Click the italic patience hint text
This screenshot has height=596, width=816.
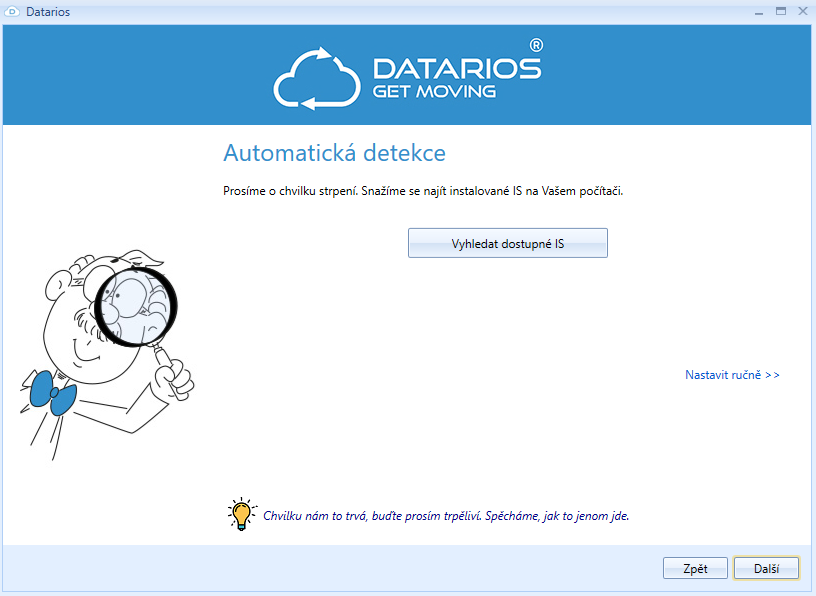click(446, 517)
